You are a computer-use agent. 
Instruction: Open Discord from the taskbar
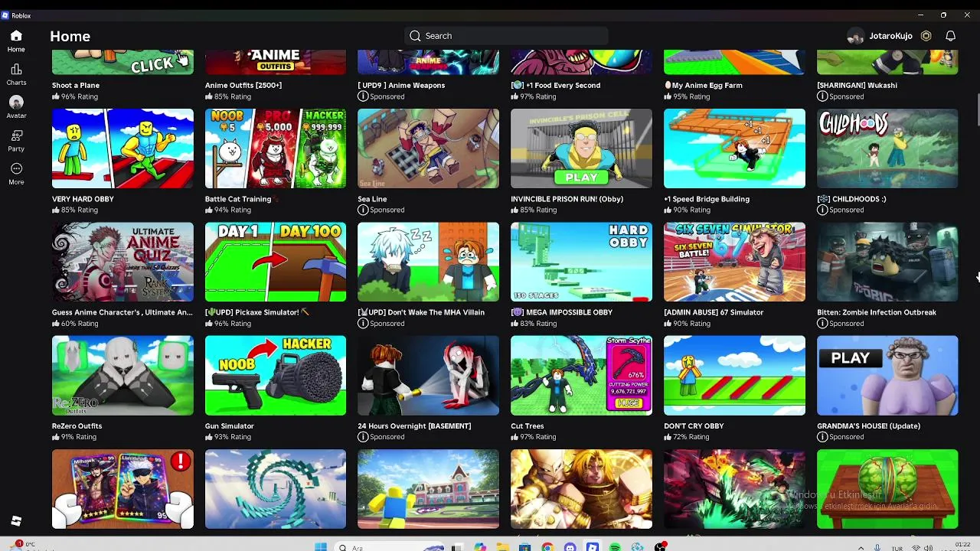[570, 547]
